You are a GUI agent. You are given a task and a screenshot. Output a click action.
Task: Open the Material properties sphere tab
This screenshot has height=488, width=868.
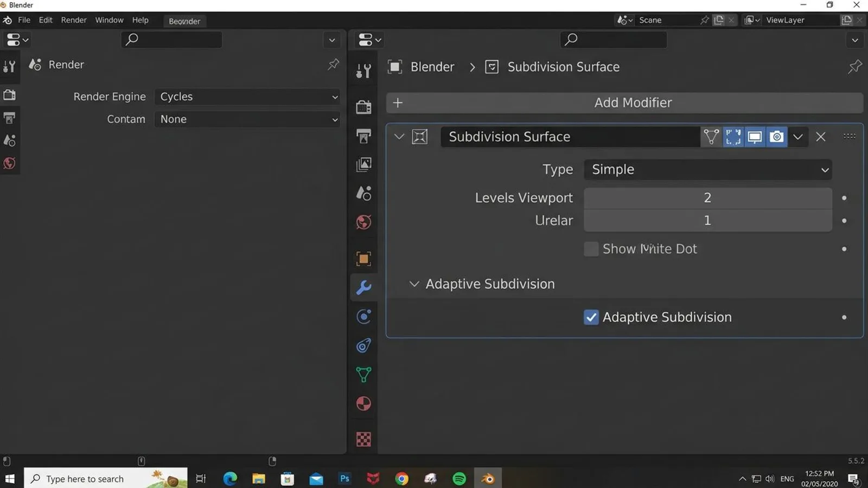tap(363, 403)
